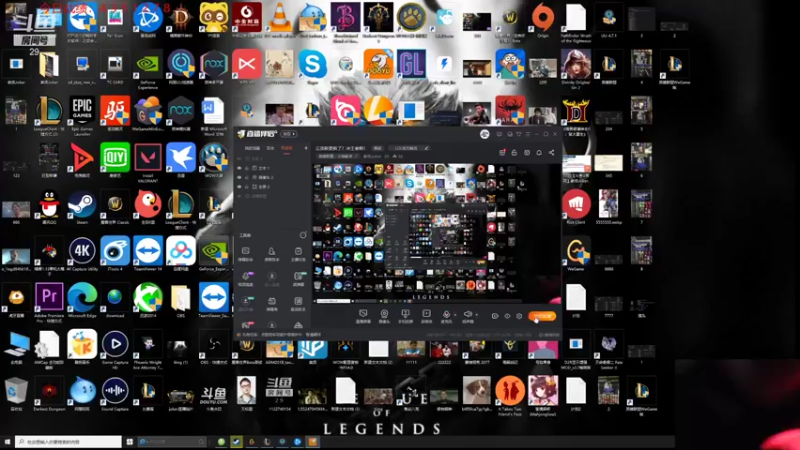800x450 pixels.
Task: Toggle the microphone icon in Douyu toolbar
Action: [x=446, y=315]
